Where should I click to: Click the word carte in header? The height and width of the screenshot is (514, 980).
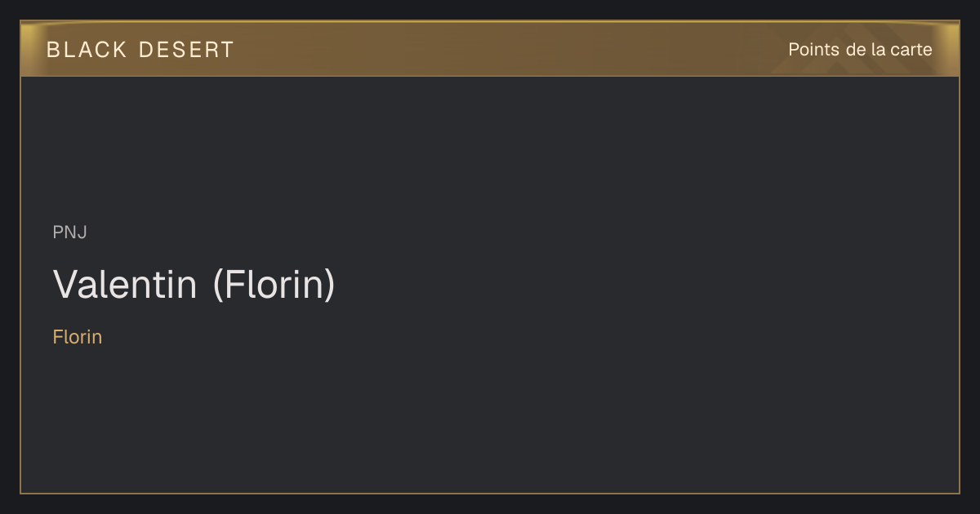pos(911,50)
